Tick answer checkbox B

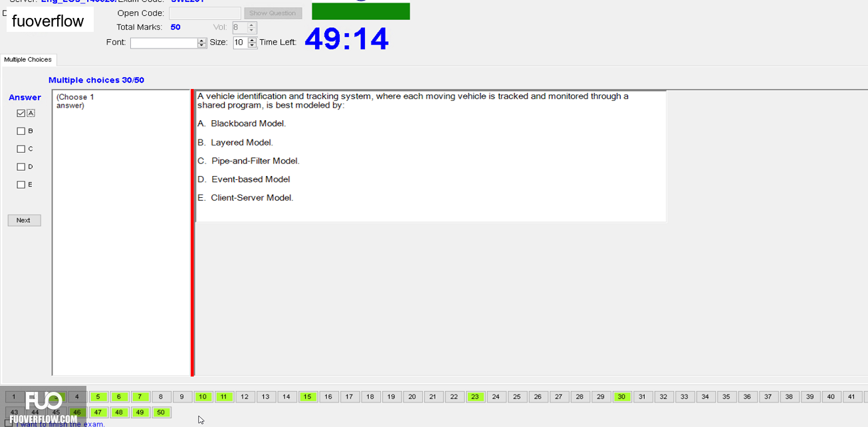click(x=21, y=131)
